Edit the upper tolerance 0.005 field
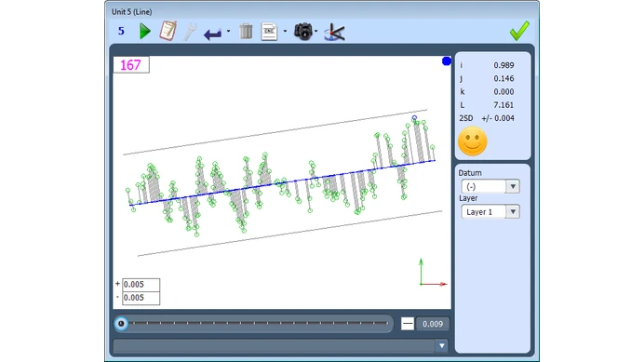Image resolution: width=644 pixels, height=362 pixels. point(141,285)
